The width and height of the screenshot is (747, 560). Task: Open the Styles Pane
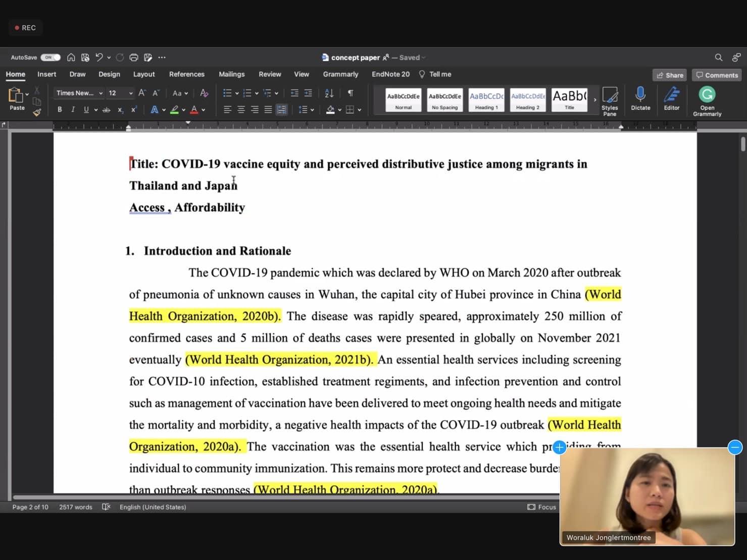[610, 101]
